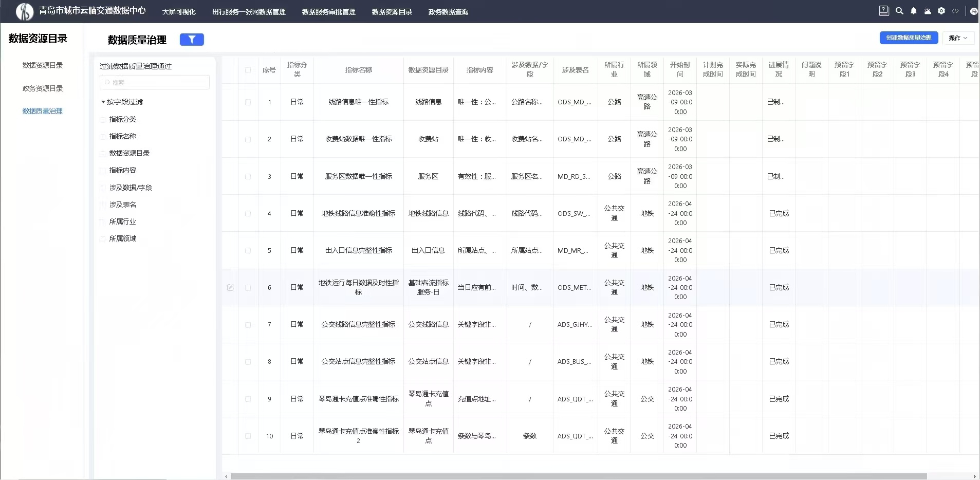
Task: Click the horizontal scrollbar below the table
Action: click(x=578, y=476)
